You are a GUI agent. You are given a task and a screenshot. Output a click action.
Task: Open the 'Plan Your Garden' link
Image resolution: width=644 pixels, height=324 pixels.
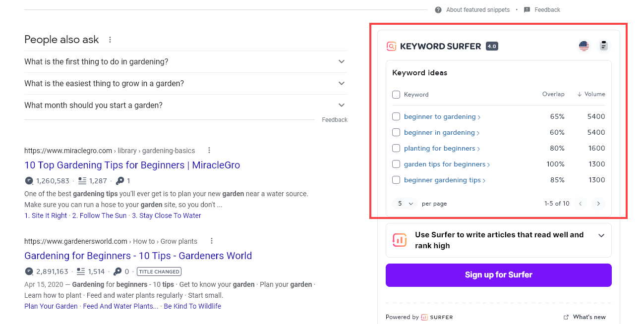coord(51,306)
